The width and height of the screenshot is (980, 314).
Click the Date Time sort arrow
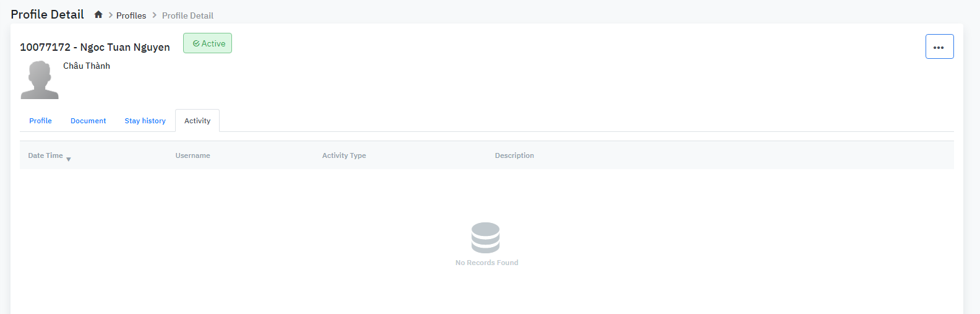(69, 159)
